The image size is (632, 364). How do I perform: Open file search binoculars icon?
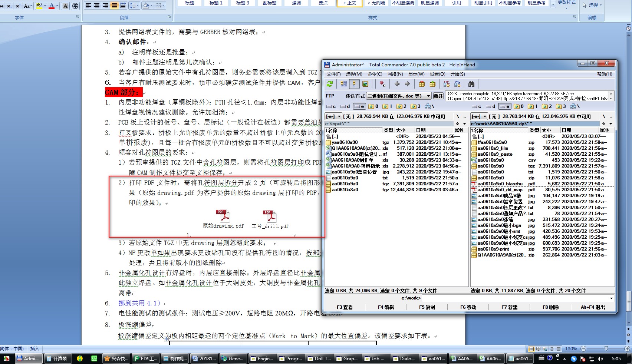(x=471, y=84)
